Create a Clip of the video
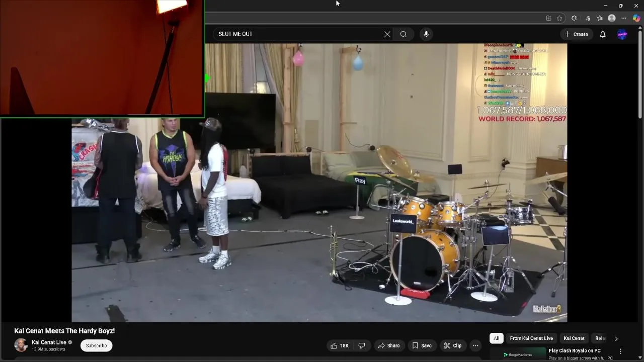Screen dimensions: 644x362 coord(452,345)
